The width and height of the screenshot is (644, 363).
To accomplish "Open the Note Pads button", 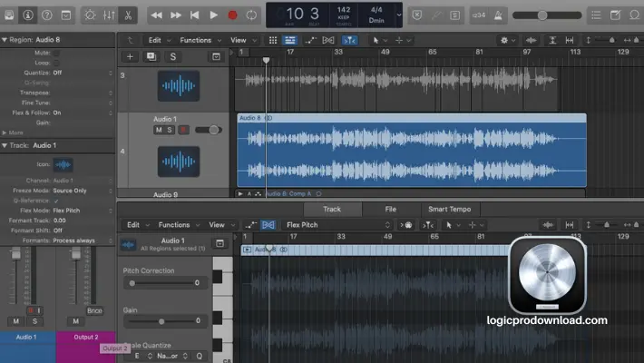I will pyautogui.click(x=615, y=15).
